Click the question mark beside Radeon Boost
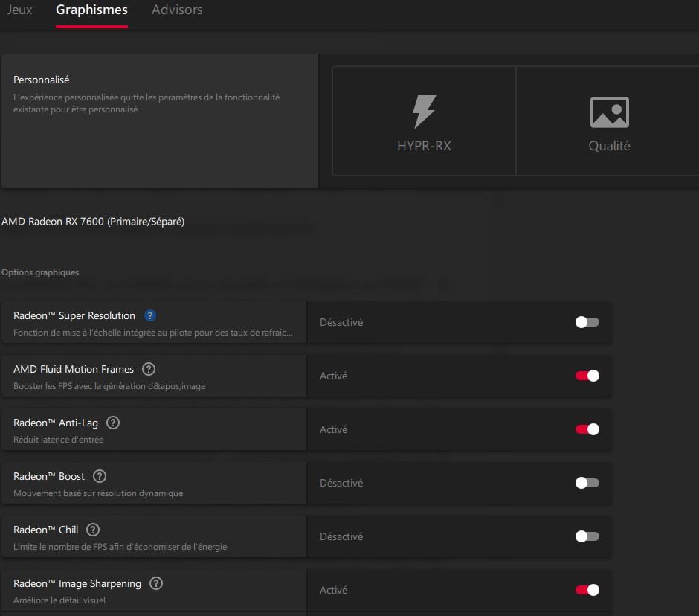This screenshot has height=616, width=699. pyautogui.click(x=100, y=476)
